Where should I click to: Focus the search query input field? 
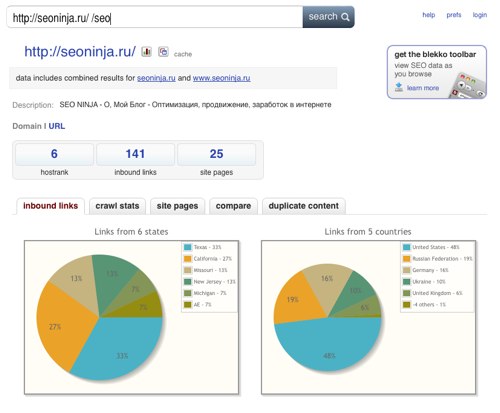pyautogui.click(x=155, y=17)
